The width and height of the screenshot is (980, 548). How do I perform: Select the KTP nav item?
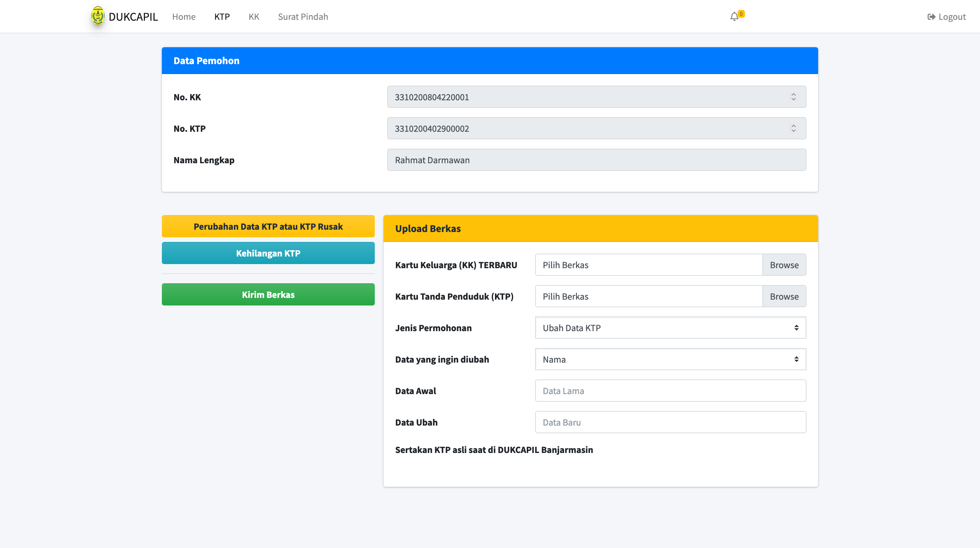click(222, 17)
